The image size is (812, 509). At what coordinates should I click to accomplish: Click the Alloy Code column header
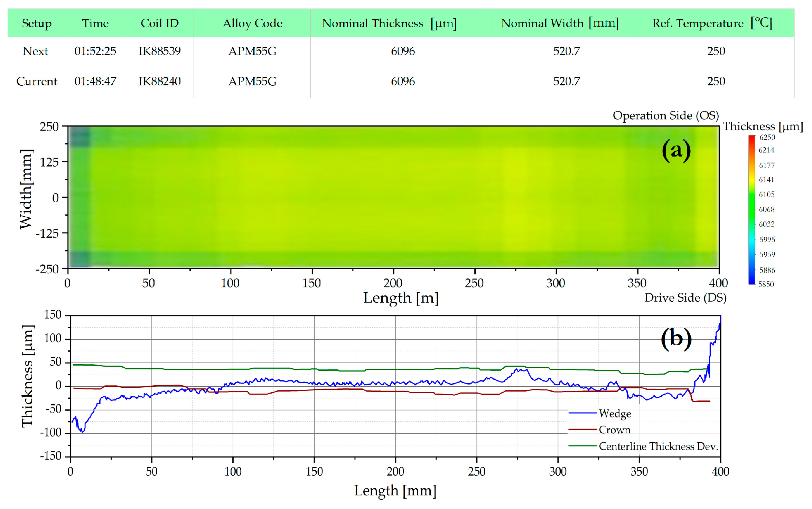coord(252,23)
